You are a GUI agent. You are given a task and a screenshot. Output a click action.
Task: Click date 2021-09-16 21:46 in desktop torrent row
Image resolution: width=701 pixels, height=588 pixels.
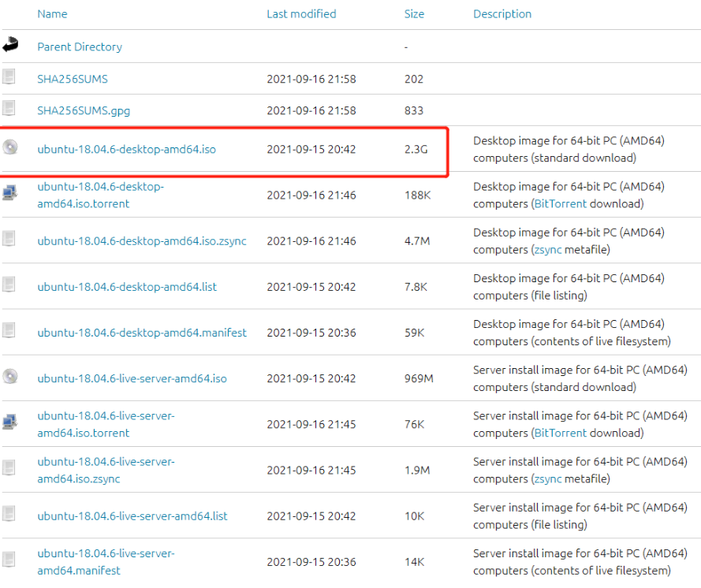(x=311, y=195)
